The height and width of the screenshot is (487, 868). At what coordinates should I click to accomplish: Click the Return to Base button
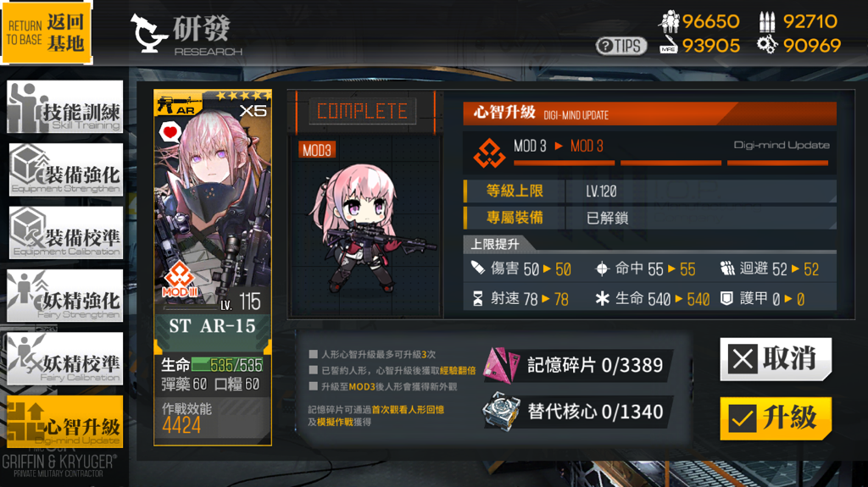[x=47, y=33]
